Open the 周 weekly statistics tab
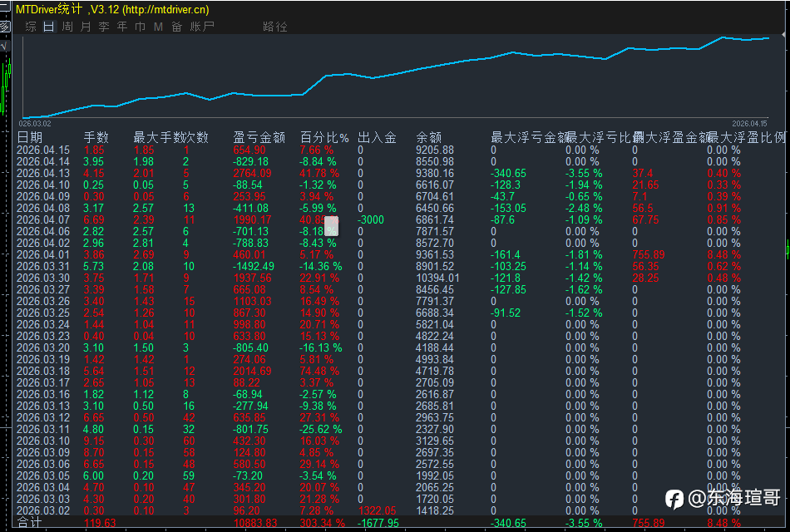790x532 pixels. [67, 27]
